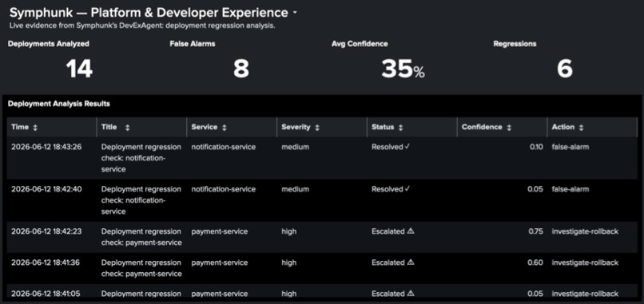Click payment-service in the 18:42:23 row
Screen dimensions: 644x304
coord(219,231)
